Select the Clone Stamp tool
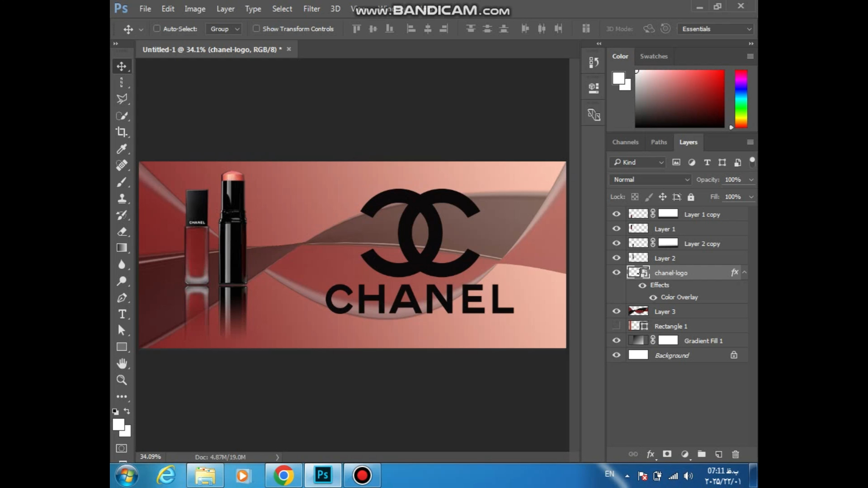This screenshot has height=488, width=868. (x=122, y=198)
